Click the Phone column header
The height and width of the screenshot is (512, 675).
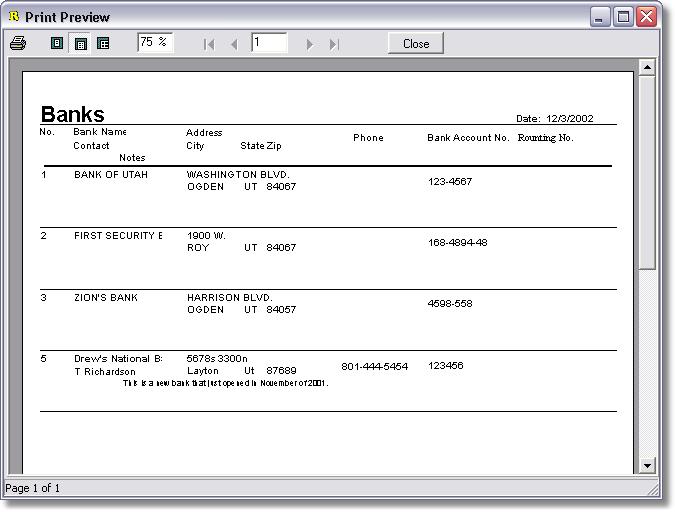(368, 138)
